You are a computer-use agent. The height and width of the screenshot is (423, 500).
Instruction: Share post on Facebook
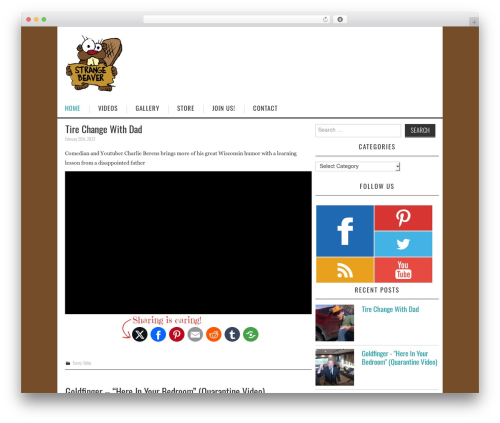click(158, 334)
